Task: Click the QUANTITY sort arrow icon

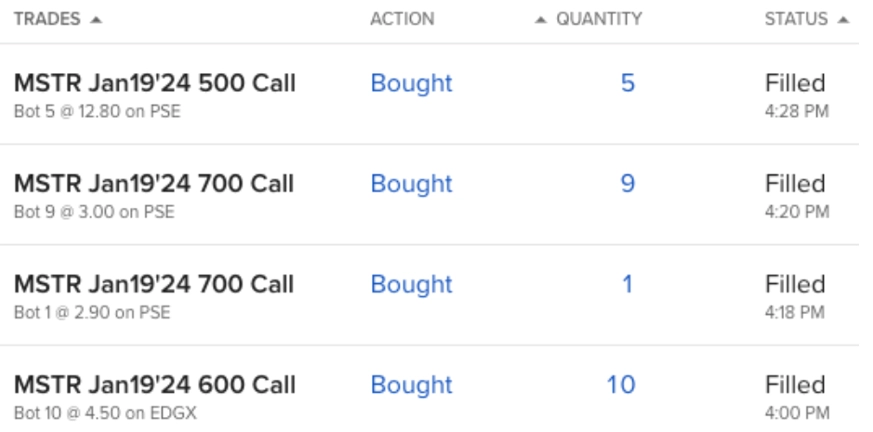Action: coord(540,20)
